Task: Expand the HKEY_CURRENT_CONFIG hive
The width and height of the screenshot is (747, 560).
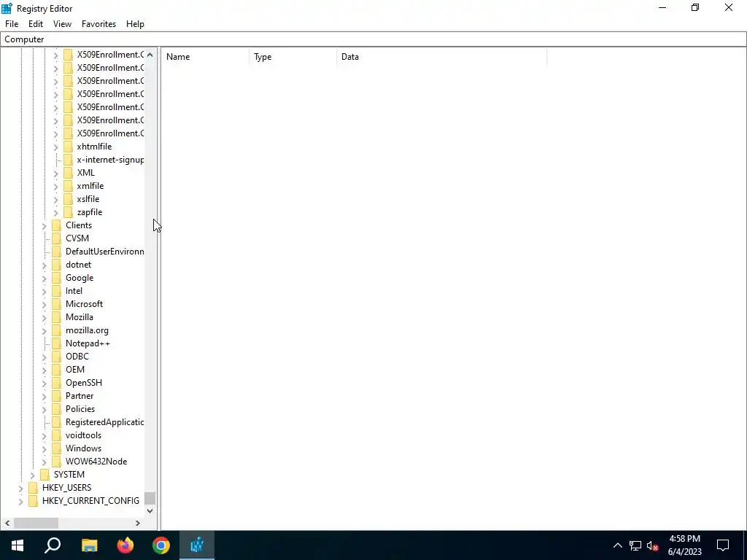Action: point(21,501)
